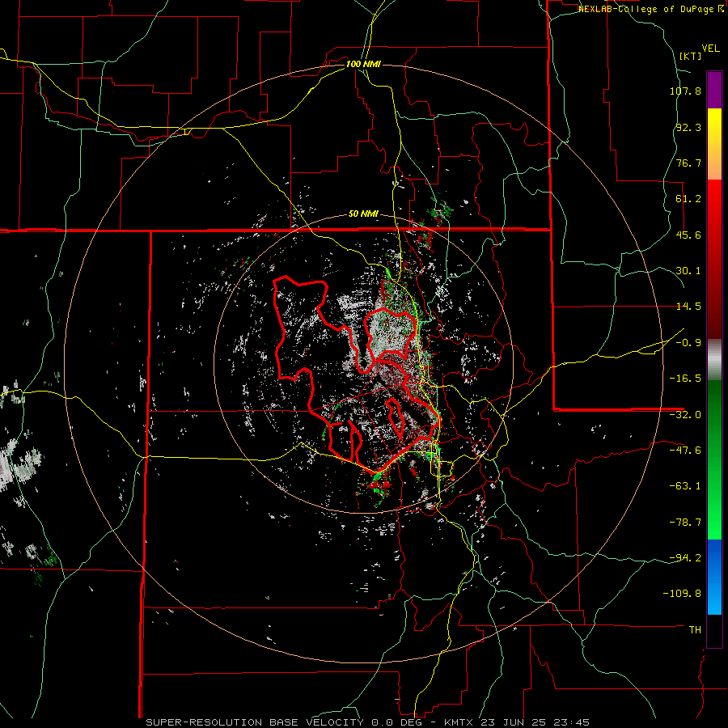
Task: Click the -78.7 velocity scale value
Action: pyautogui.click(x=685, y=523)
